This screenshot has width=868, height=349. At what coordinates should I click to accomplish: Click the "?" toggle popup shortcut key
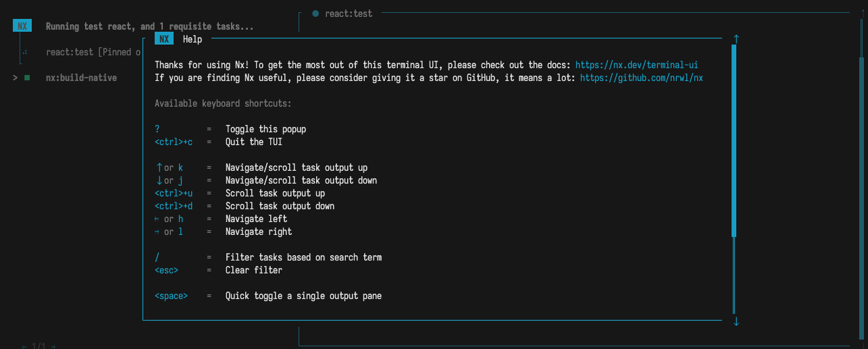(x=157, y=129)
